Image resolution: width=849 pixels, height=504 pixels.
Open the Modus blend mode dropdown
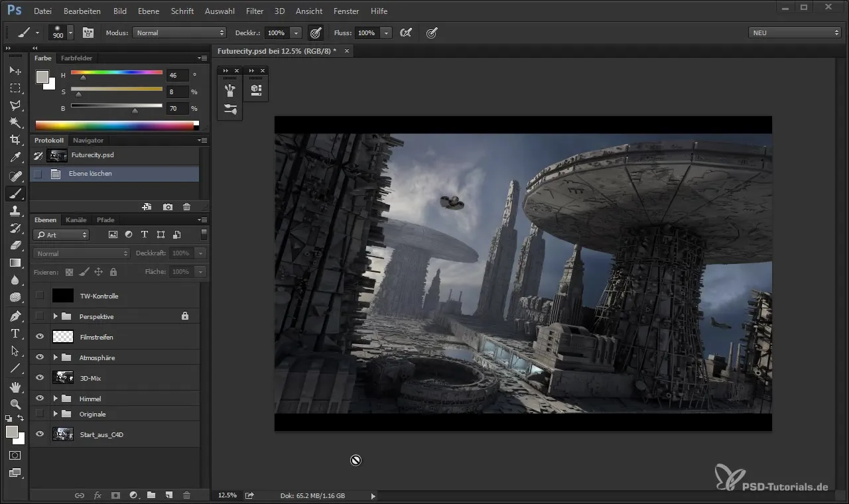pyautogui.click(x=180, y=32)
